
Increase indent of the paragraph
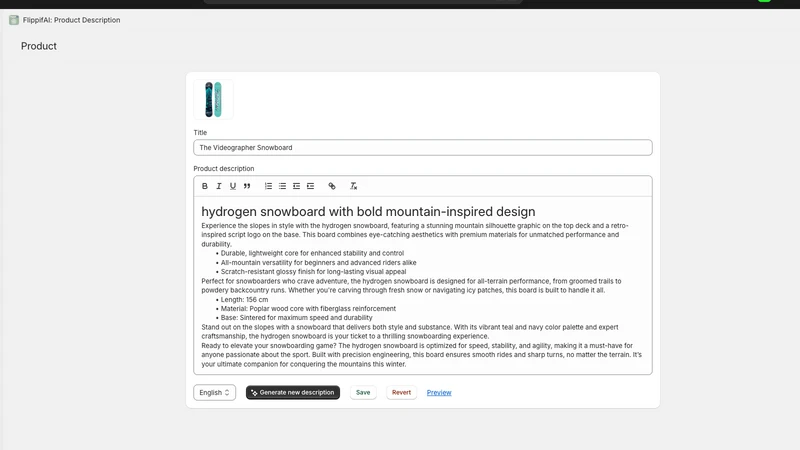(x=310, y=186)
